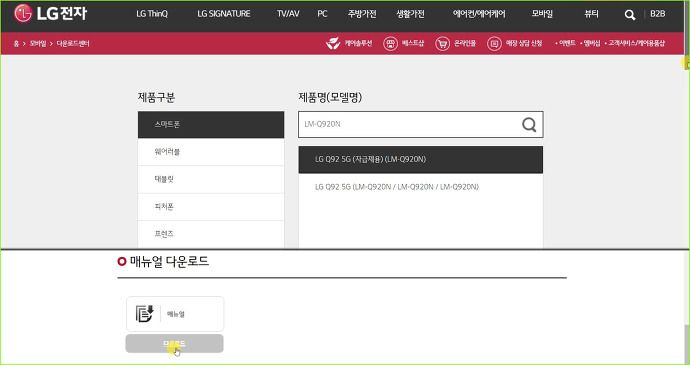Screen dimensions: 690x365
Task: Open the LG SIGNATURE menu
Action: coord(224,14)
